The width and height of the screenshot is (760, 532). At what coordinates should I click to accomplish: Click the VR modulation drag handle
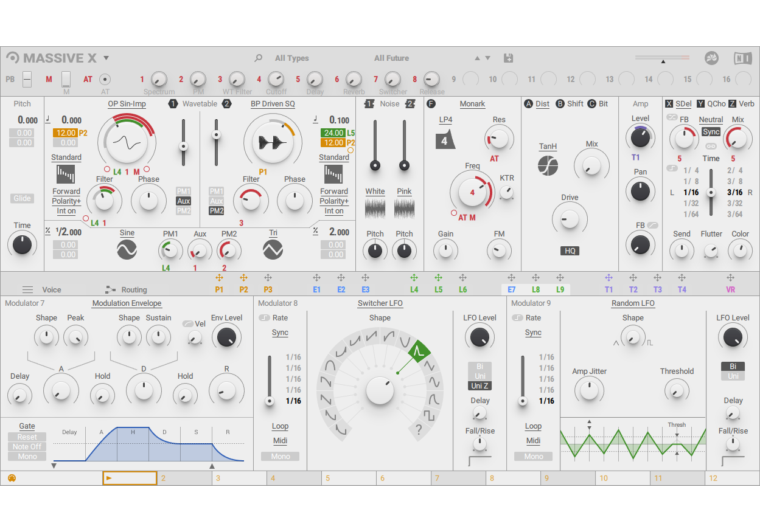coord(730,278)
